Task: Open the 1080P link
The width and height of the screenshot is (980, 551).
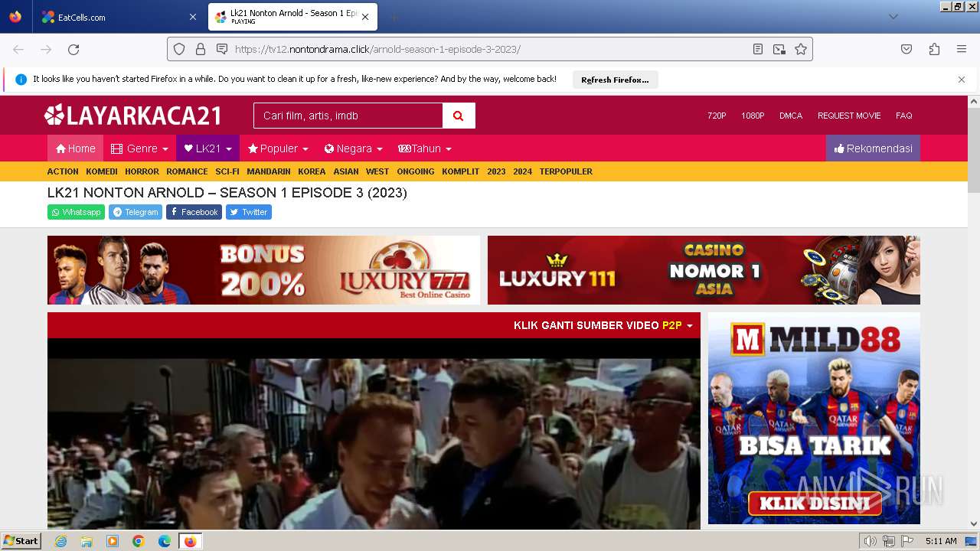Action: pyautogui.click(x=753, y=116)
